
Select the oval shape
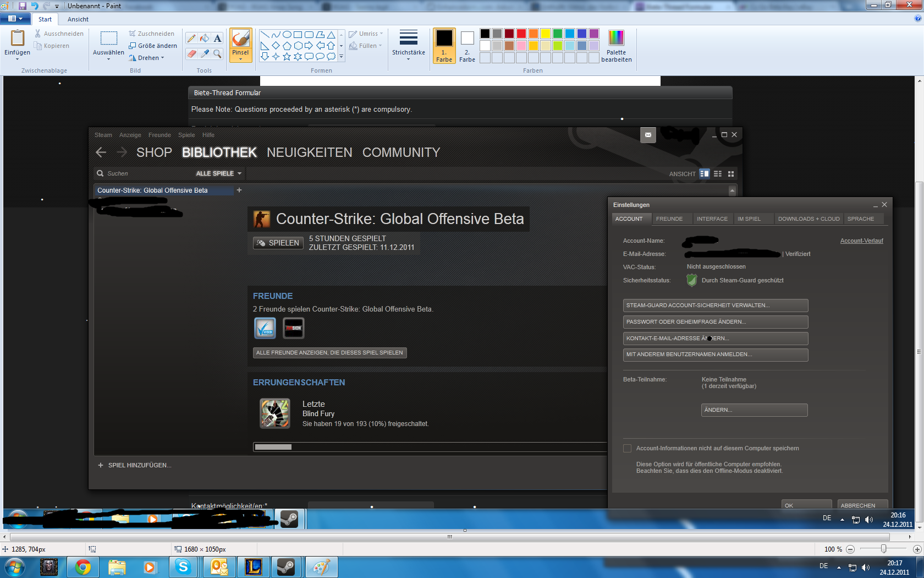pos(287,35)
